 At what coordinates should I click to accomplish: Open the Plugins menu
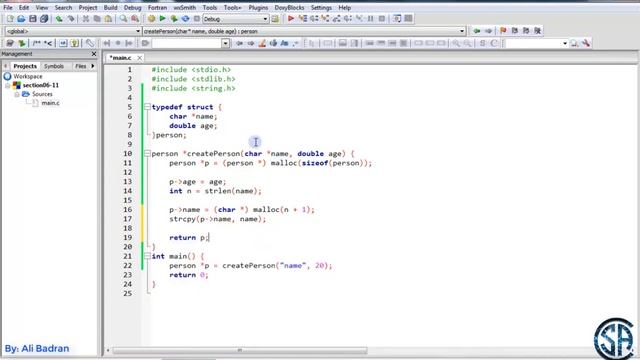258,7
